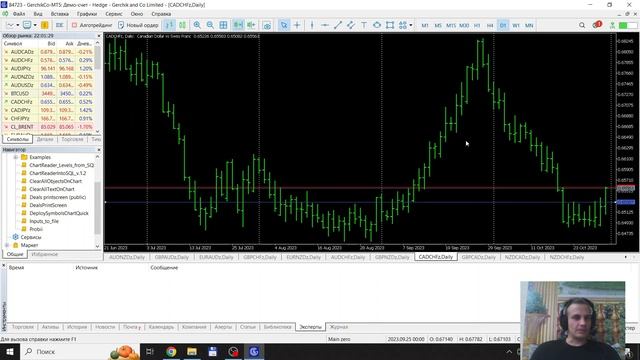Viewport: 640px width, 360px height.
Task: Select the vertical line tool
Action: coord(312,25)
